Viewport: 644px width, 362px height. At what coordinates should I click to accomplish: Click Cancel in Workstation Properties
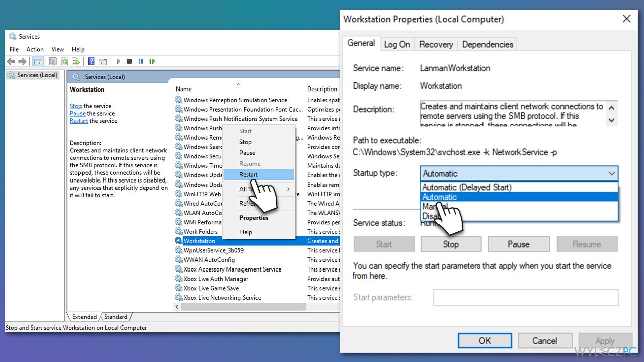pos(545,340)
